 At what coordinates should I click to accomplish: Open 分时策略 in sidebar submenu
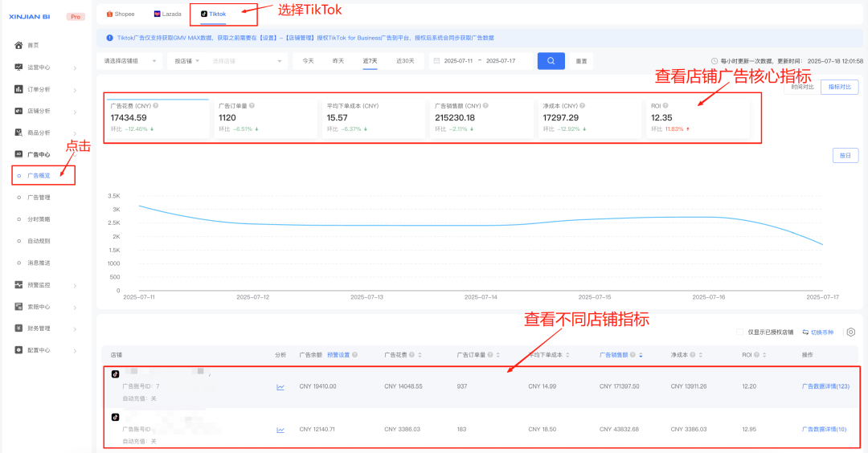tap(39, 219)
